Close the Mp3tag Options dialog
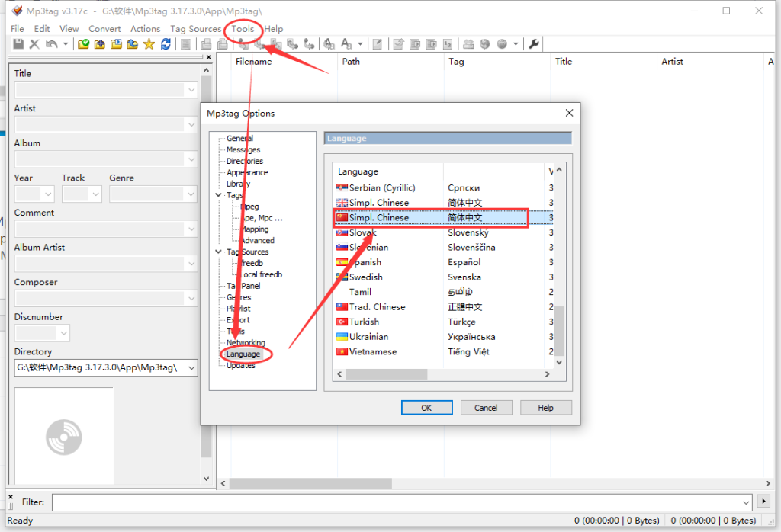This screenshot has width=781, height=532. pos(568,113)
